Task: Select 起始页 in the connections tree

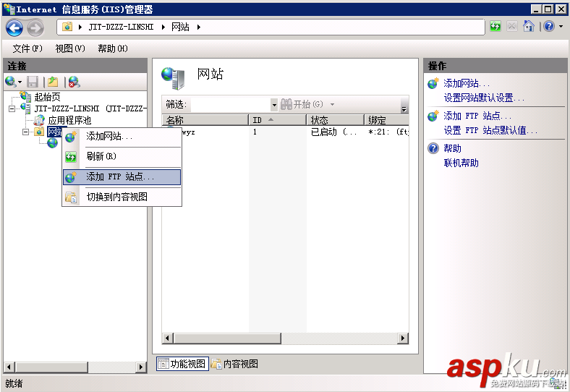Action: pyautogui.click(x=47, y=97)
